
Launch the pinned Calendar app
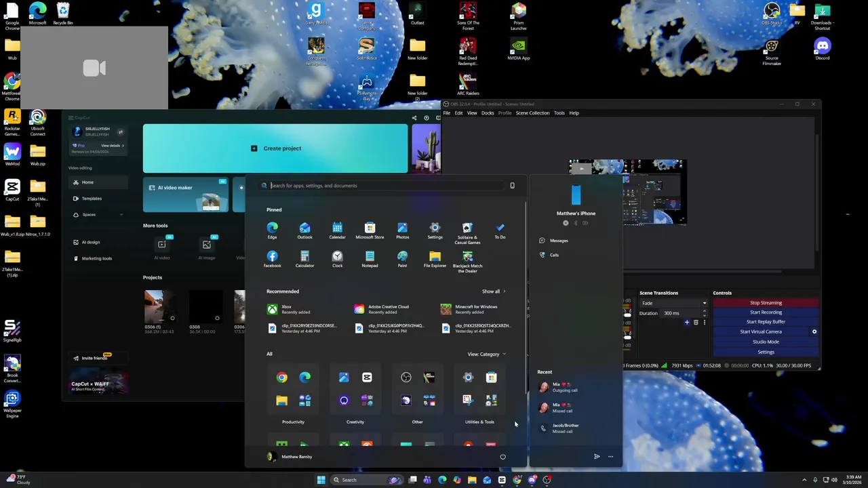coord(337,230)
